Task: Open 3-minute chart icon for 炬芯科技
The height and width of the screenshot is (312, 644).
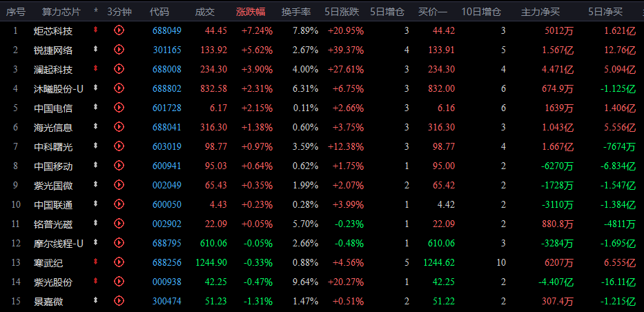Action: pyautogui.click(x=119, y=30)
